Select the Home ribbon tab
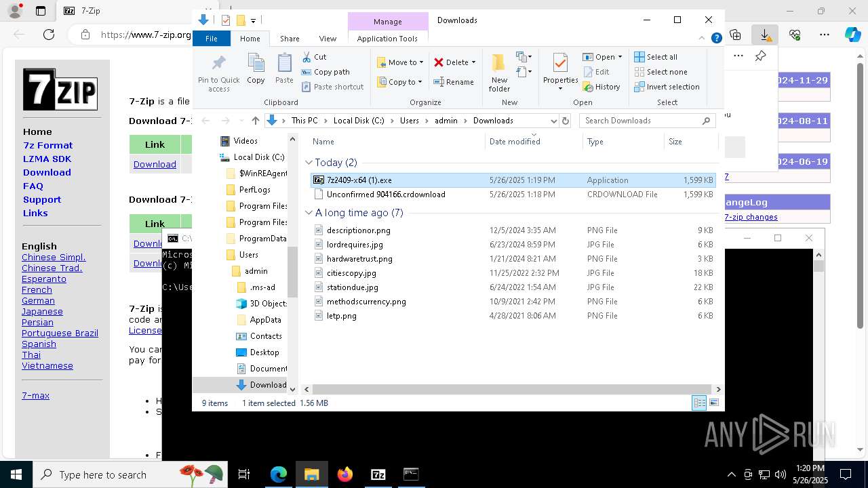The image size is (868, 488). coord(250,39)
